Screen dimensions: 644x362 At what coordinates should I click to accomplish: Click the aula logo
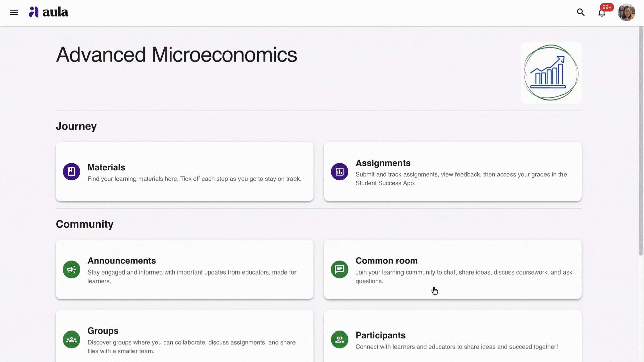point(49,12)
